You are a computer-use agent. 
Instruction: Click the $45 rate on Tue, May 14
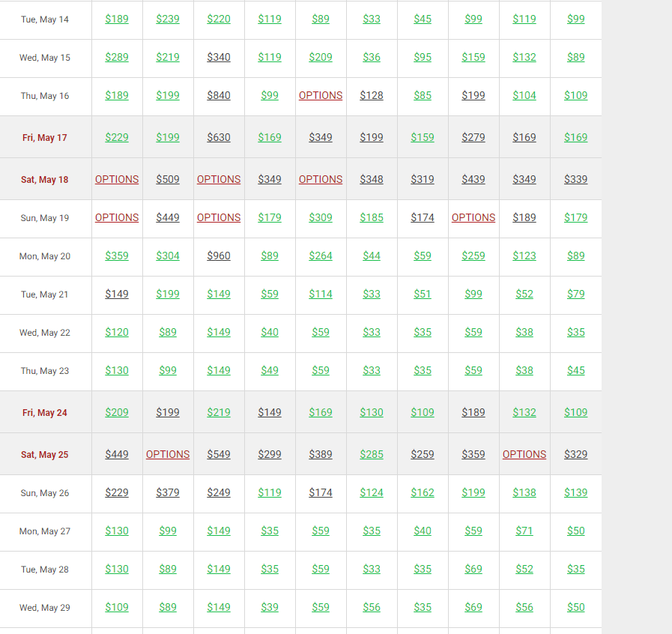point(423,19)
